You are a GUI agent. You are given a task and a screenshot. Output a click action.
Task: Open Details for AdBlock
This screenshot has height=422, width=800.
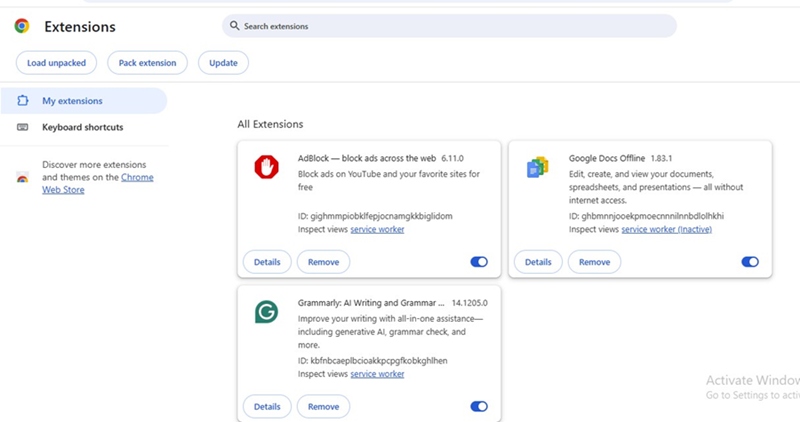(267, 262)
